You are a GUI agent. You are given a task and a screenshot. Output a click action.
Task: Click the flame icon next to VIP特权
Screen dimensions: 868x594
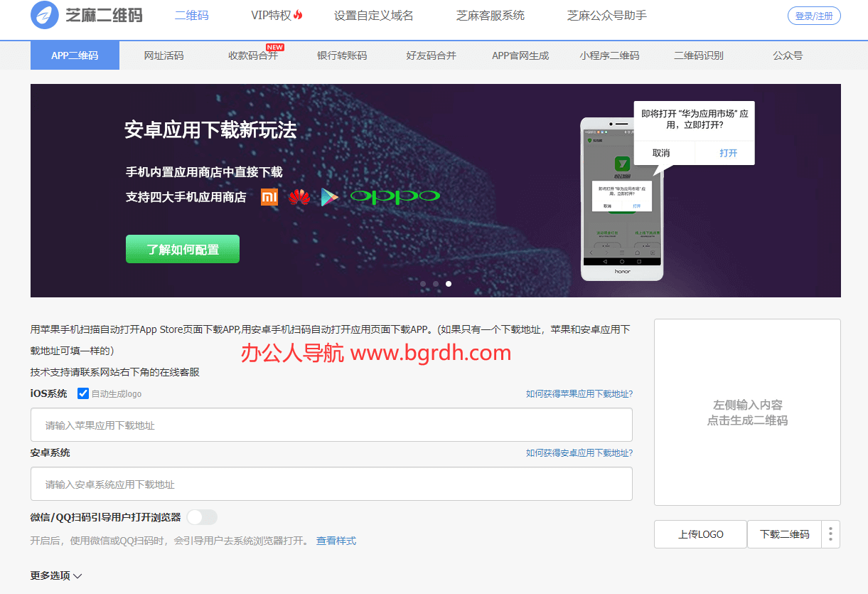(x=298, y=15)
